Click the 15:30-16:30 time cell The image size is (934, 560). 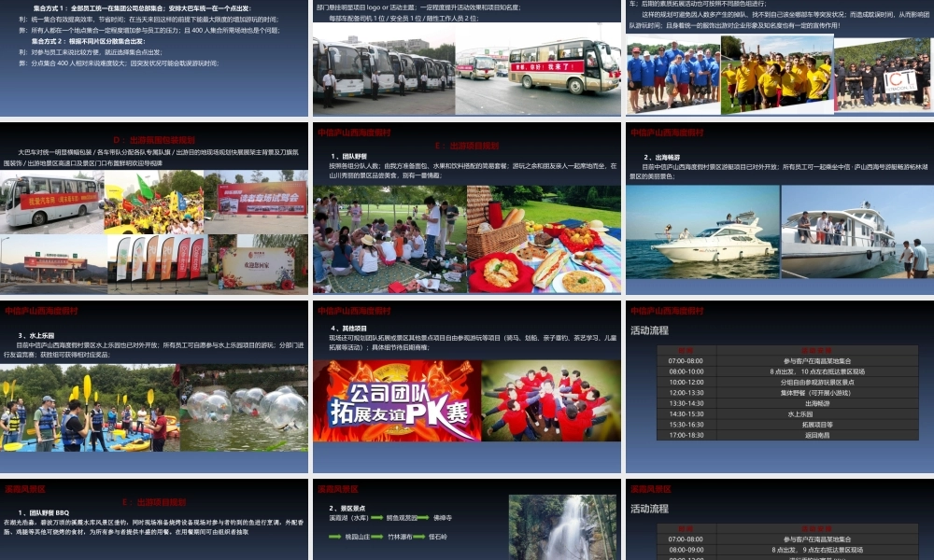686,425
